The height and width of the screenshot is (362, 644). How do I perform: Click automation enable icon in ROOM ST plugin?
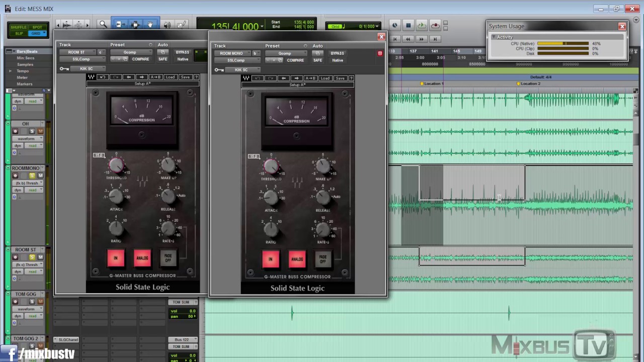pyautogui.click(x=163, y=52)
